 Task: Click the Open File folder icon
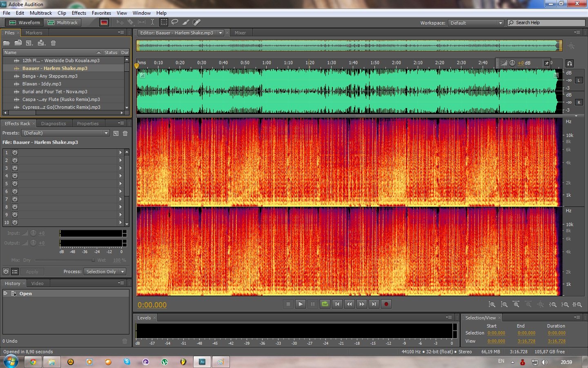[7, 43]
